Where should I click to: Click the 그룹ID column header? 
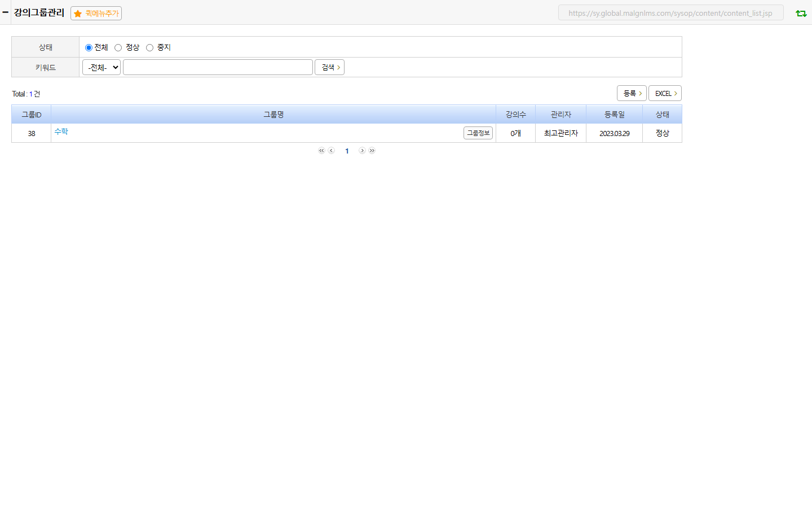(x=32, y=115)
